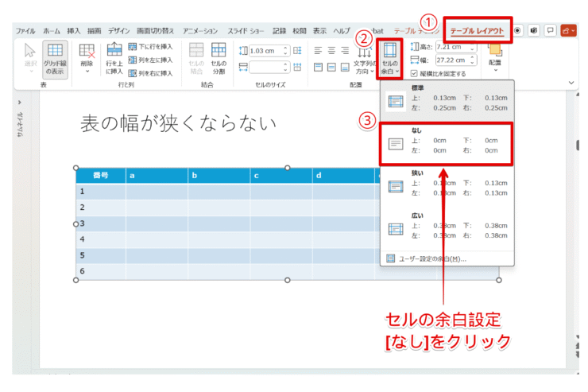Select the 標準 cell margin preset
588x392 pixels.
tap(447, 99)
